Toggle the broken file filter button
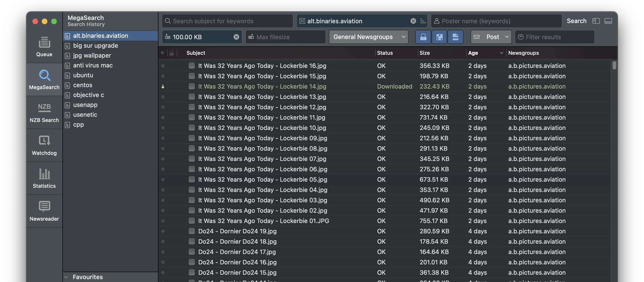Viewport: 644px width, 282px height. [455, 37]
